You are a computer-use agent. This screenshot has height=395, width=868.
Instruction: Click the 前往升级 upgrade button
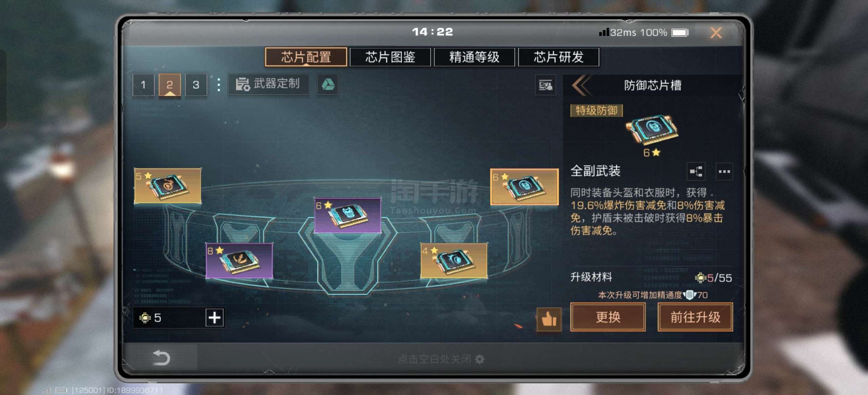(x=695, y=317)
